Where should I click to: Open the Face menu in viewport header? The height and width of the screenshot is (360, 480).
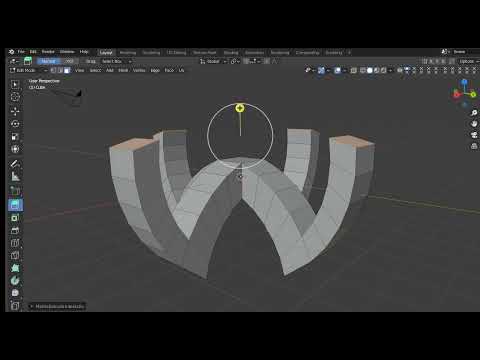tap(169, 70)
